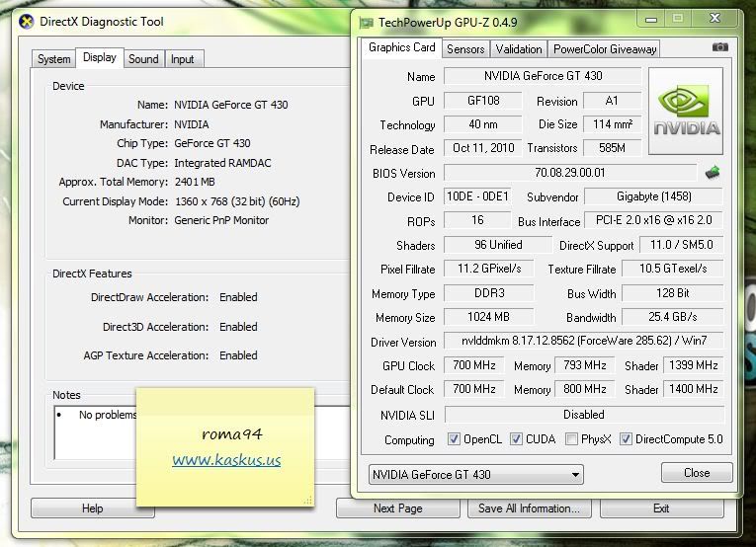Open the Sound tab in DirectX tool

point(143,58)
